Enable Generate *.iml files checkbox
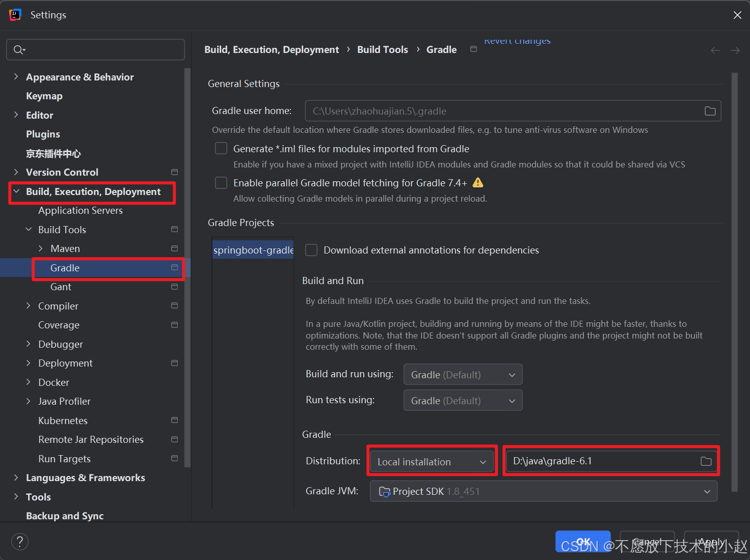Image resolution: width=750 pixels, height=560 pixels. pyautogui.click(x=221, y=148)
